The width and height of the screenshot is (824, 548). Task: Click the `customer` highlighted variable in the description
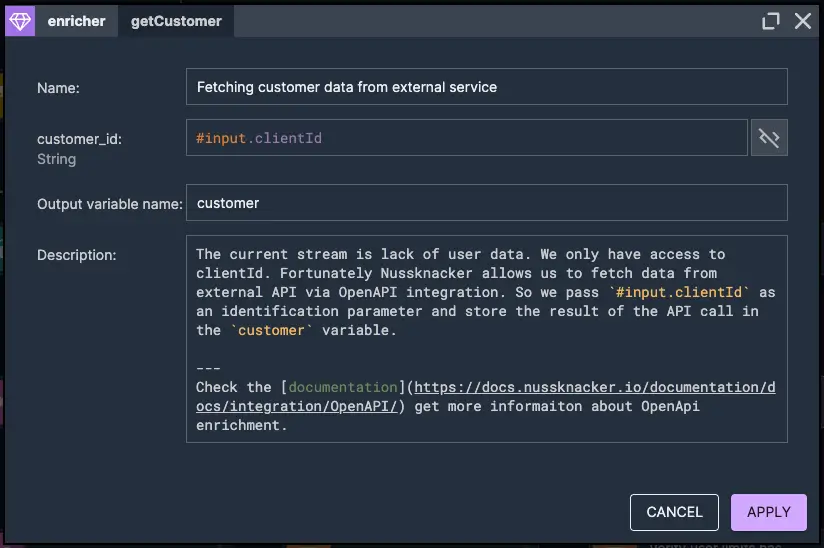[271, 330]
